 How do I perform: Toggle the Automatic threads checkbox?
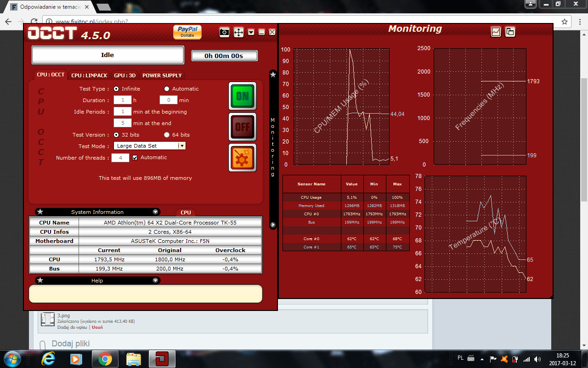pos(135,157)
